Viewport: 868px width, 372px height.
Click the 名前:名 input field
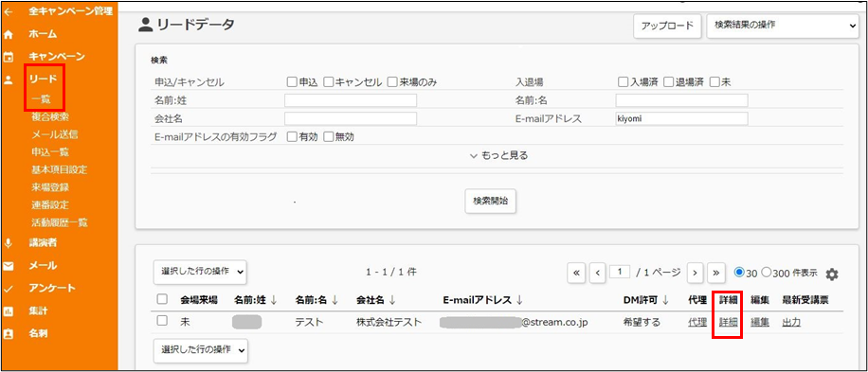coord(681,100)
